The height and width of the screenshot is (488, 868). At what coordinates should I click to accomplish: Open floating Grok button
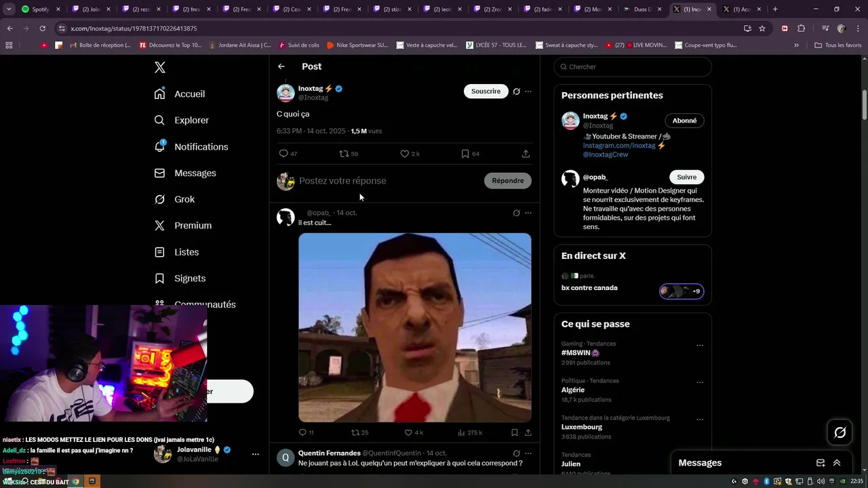coord(840,432)
